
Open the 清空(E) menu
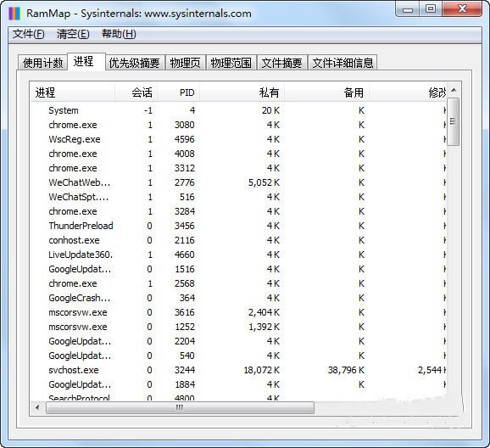[73, 34]
